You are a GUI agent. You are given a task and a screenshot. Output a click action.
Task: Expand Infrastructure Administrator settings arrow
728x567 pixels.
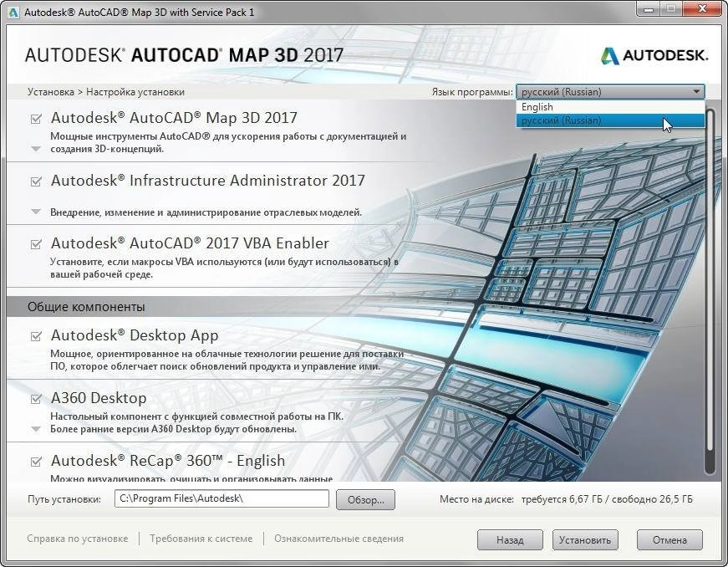[36, 212]
